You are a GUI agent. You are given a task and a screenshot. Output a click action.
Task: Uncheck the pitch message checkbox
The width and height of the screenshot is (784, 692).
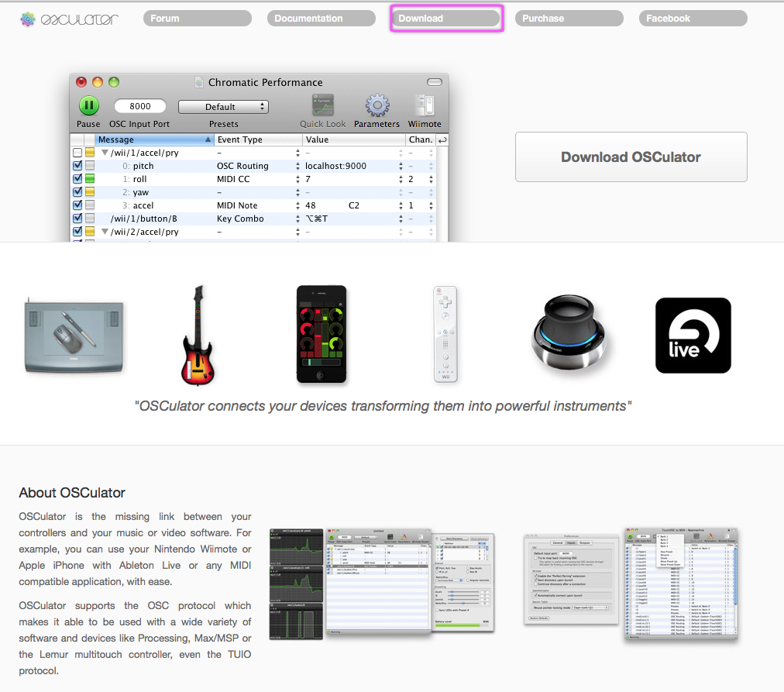coord(77,166)
